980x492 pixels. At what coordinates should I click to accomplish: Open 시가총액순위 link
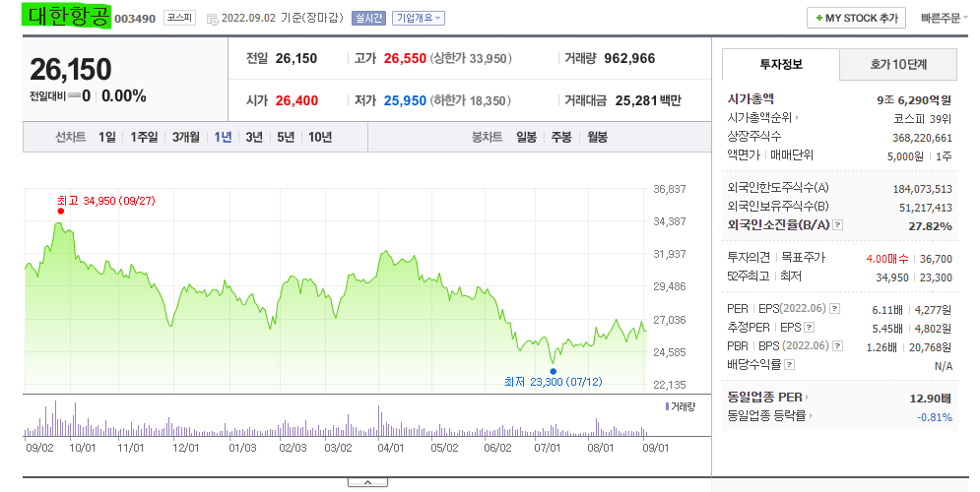[x=759, y=117]
